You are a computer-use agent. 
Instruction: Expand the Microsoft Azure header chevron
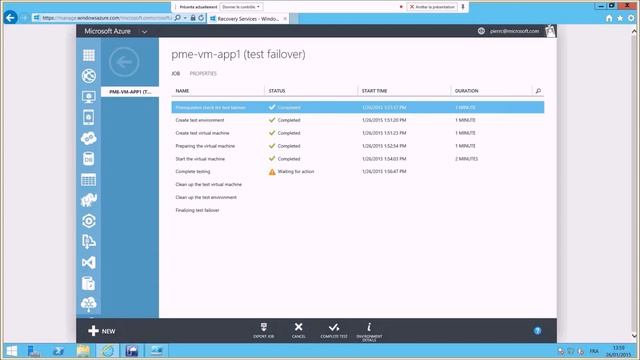144,31
